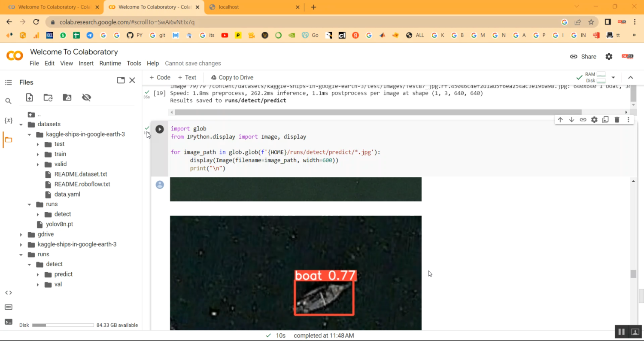The image size is (644, 341).
Task: Collapse the datasets folder arrow
Action: 21,125
